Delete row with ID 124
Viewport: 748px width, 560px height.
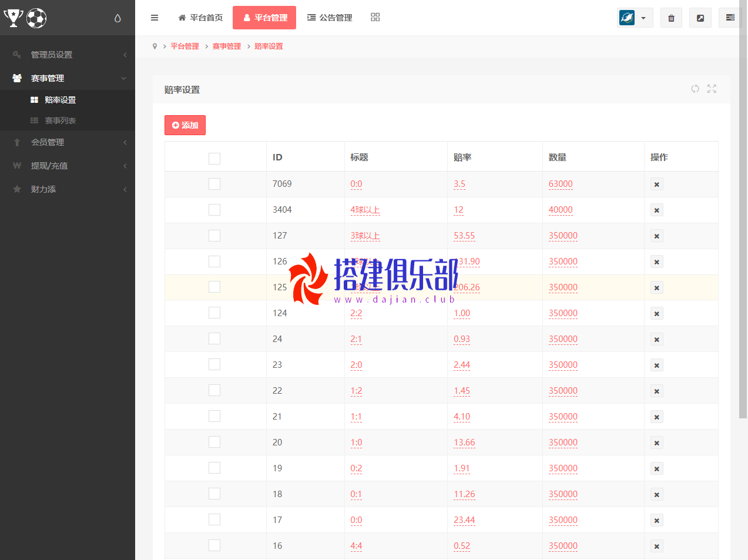657,314
